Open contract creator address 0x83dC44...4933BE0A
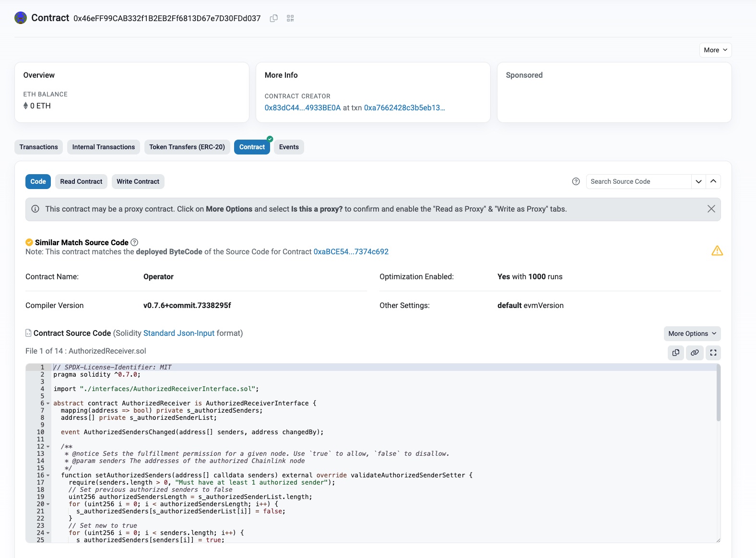The width and height of the screenshot is (756, 558). point(302,108)
